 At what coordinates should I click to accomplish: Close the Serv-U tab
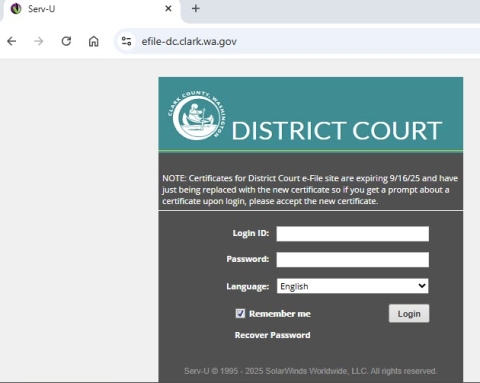168,9
